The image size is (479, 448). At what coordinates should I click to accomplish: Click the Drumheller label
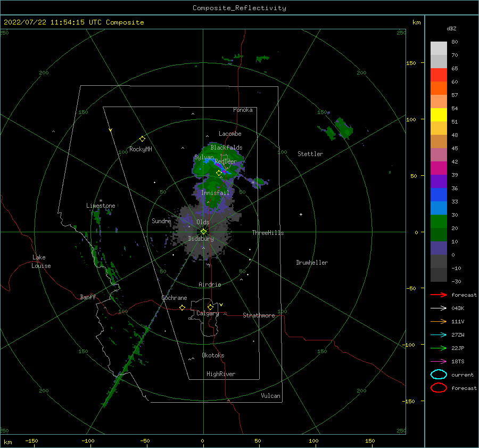pyautogui.click(x=312, y=263)
